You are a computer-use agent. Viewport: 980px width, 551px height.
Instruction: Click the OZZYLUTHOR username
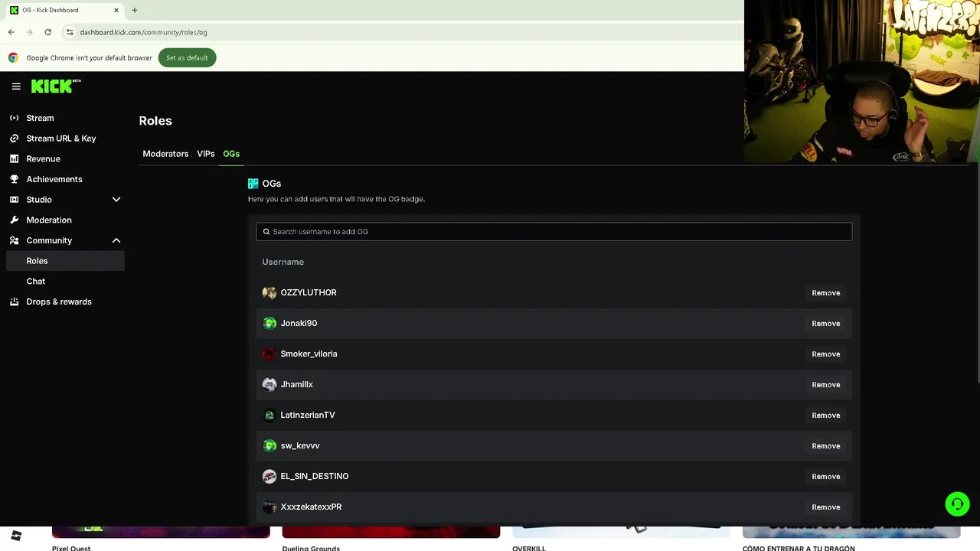click(x=309, y=292)
